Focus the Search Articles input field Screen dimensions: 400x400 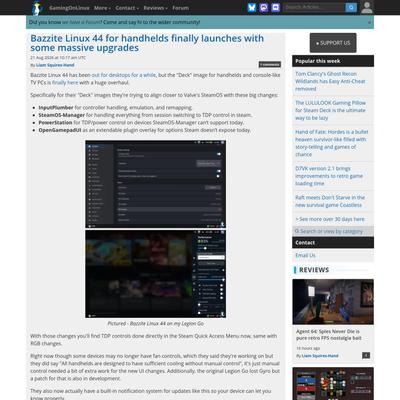click(x=314, y=7)
